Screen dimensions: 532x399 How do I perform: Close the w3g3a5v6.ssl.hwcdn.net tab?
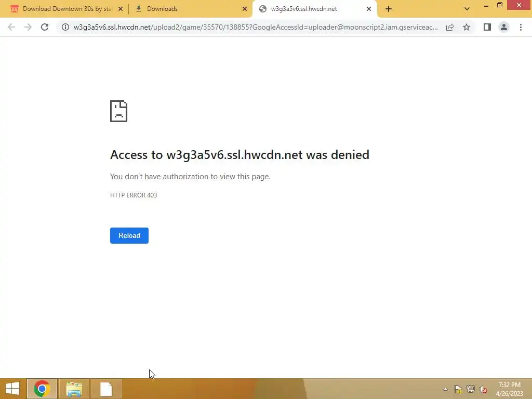(x=369, y=9)
